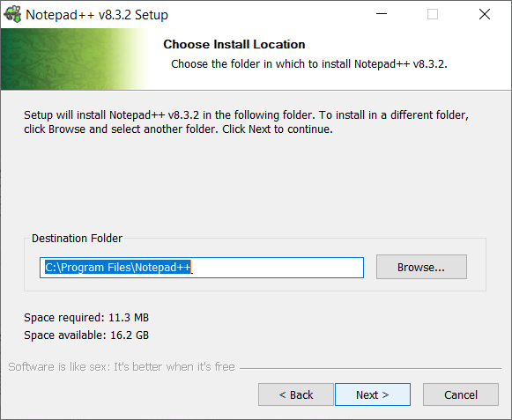
Task: Click the separator line beside the branding text
Action: tap(370, 368)
